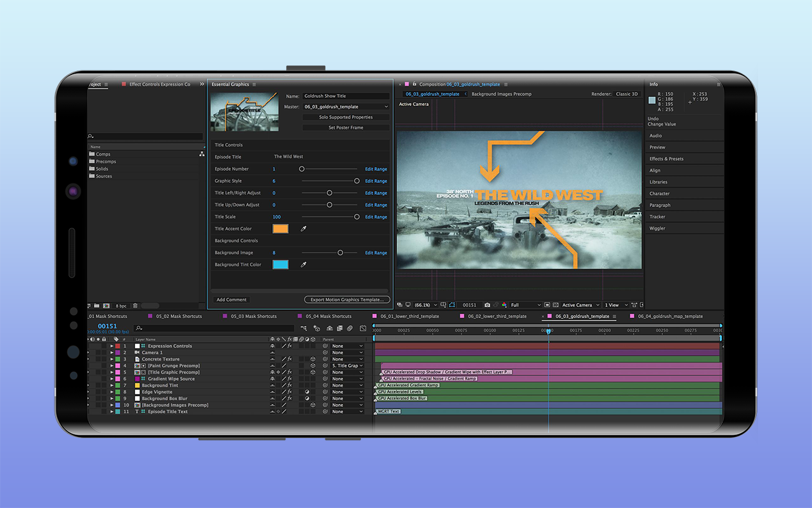This screenshot has width=812, height=508.
Task: Click Edit Range for Title Scale
Action: coord(376,217)
